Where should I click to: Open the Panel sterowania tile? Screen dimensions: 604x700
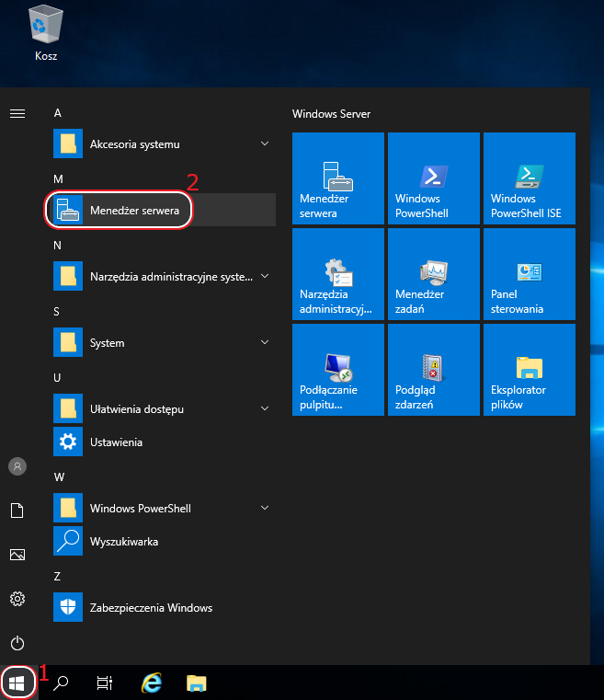coord(530,274)
